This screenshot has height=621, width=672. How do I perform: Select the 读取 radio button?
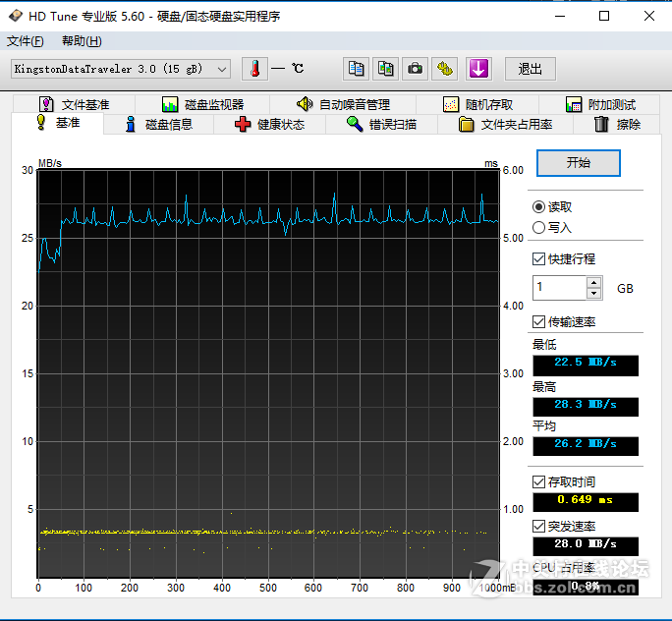pyautogui.click(x=538, y=207)
